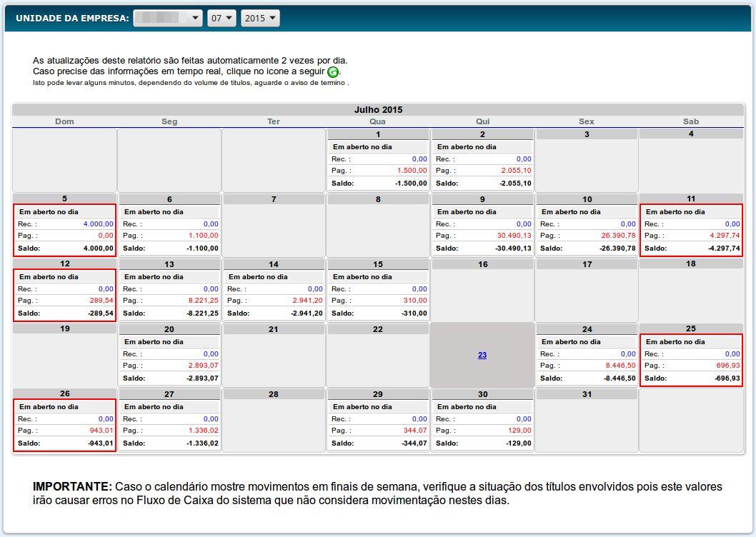Image resolution: width=756 pixels, height=537 pixels.
Task: Open the year dropdown showing 2015
Action: pyautogui.click(x=260, y=19)
